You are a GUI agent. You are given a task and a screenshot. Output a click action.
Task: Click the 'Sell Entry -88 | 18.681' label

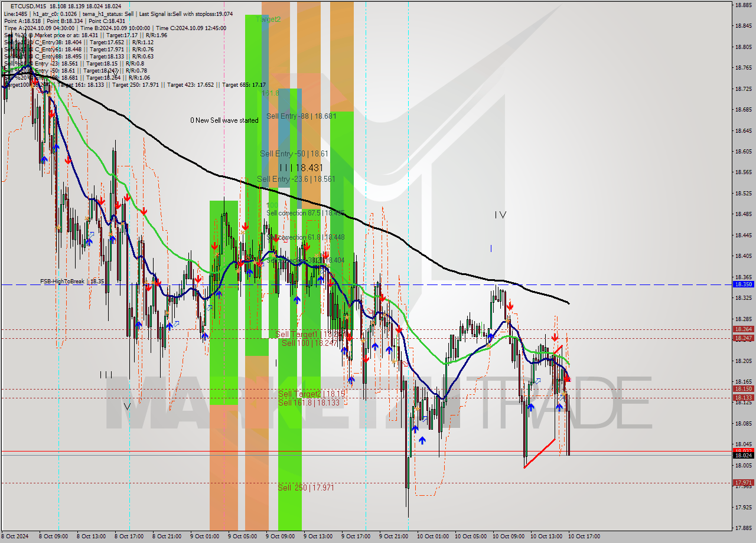coord(301,116)
